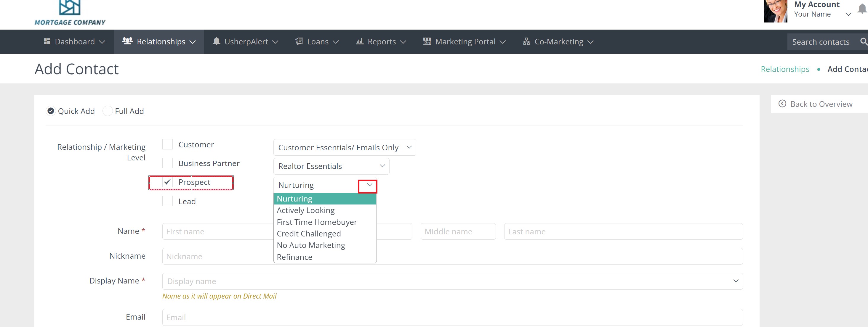This screenshot has height=327, width=868.
Task: Click the profile avatar photo
Action: point(775,11)
